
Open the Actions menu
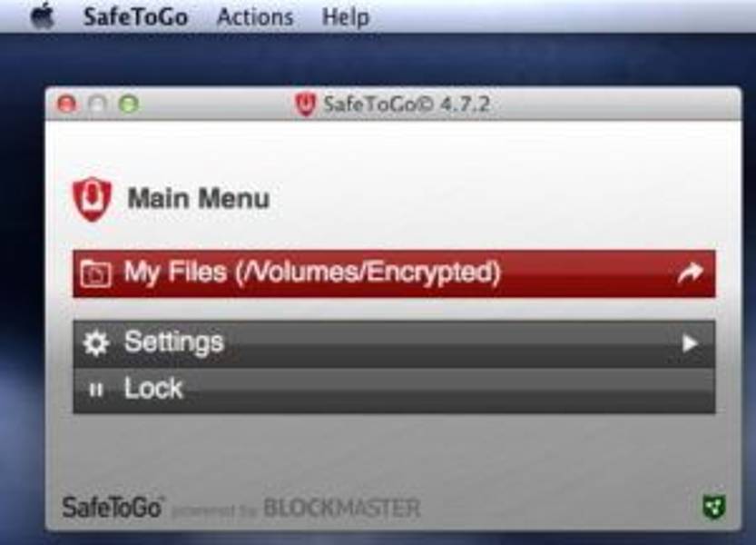(x=255, y=17)
